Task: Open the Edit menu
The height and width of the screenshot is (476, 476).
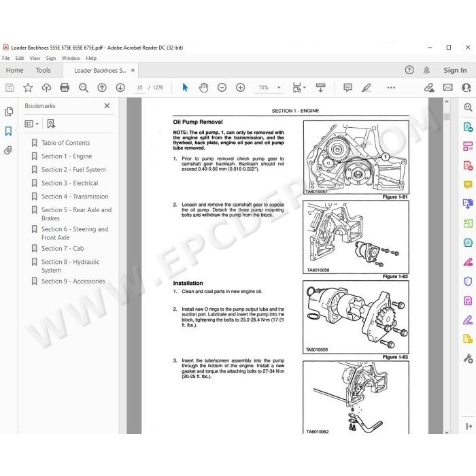Action: coord(20,58)
